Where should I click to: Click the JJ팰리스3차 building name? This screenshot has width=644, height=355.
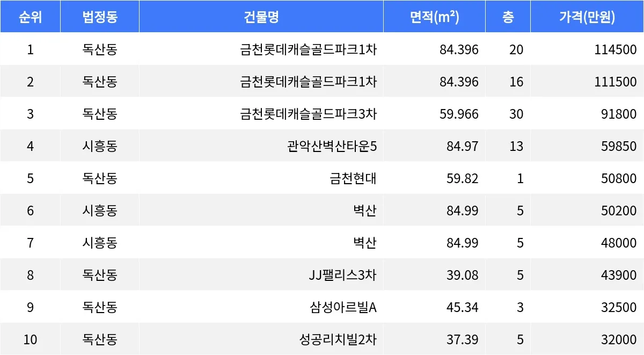[340, 276]
